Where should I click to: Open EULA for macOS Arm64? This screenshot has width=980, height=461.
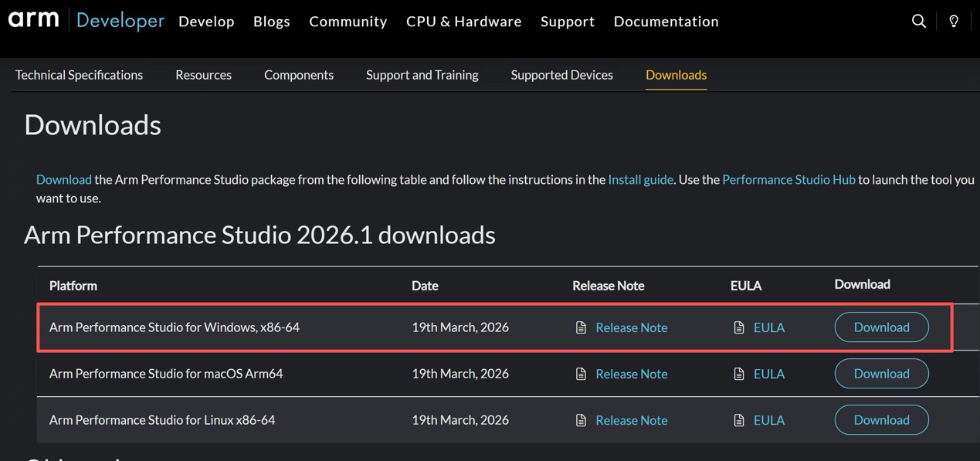click(769, 374)
